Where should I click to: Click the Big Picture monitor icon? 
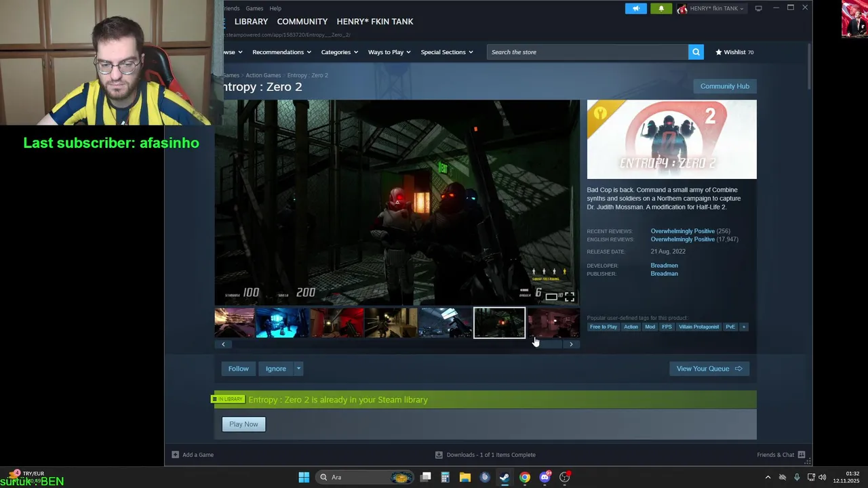(x=758, y=8)
